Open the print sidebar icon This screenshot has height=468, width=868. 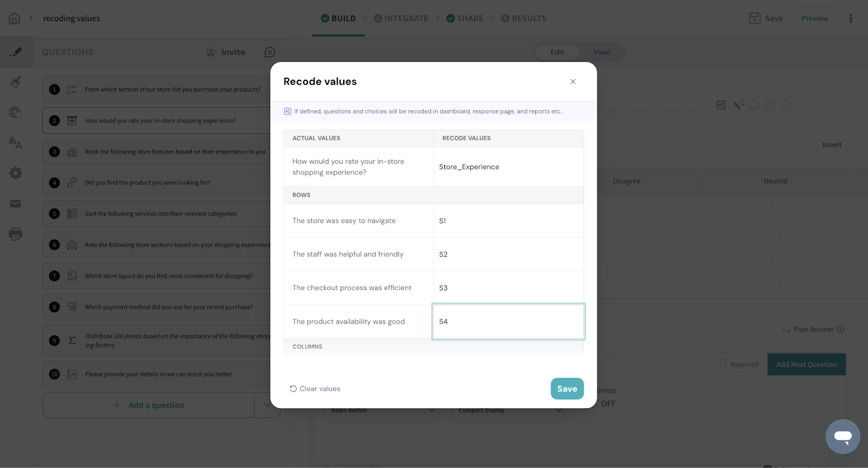click(16, 234)
